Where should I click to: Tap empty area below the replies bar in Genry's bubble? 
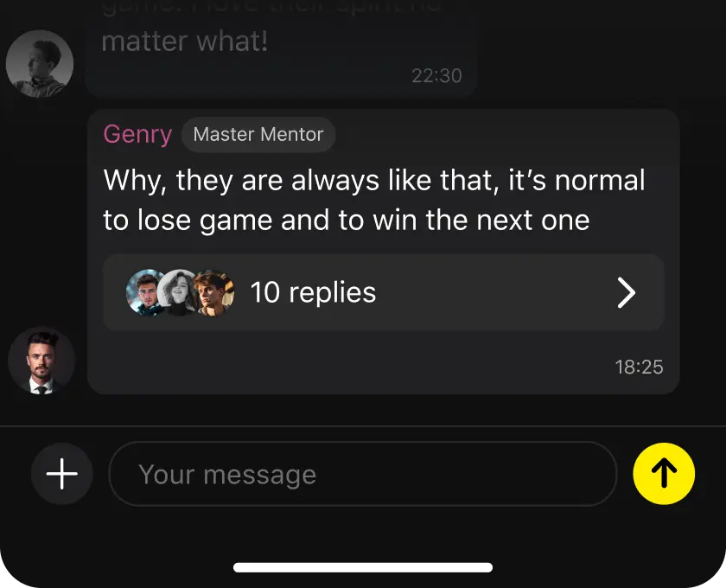tap(346, 365)
